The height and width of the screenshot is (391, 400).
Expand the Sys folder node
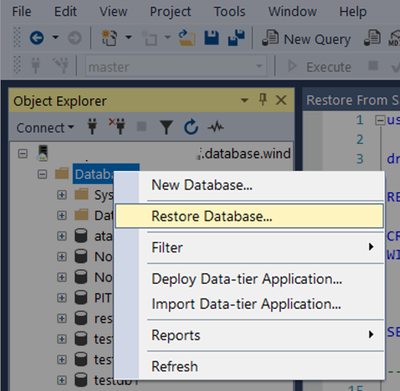pos(62,195)
